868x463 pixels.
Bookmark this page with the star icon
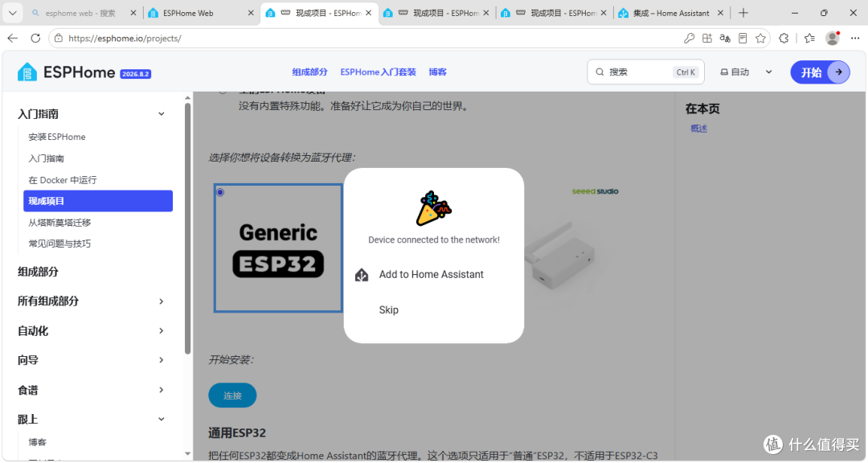point(760,39)
